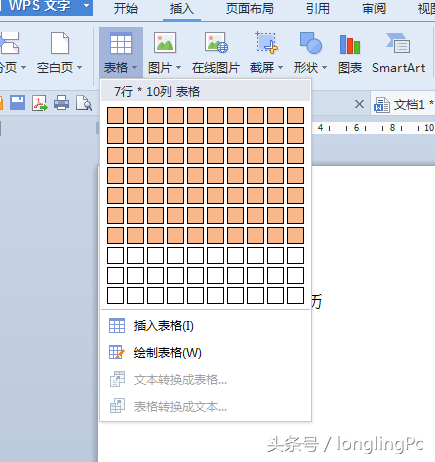
Task: Switch to the 引用 tab
Action: point(318,9)
